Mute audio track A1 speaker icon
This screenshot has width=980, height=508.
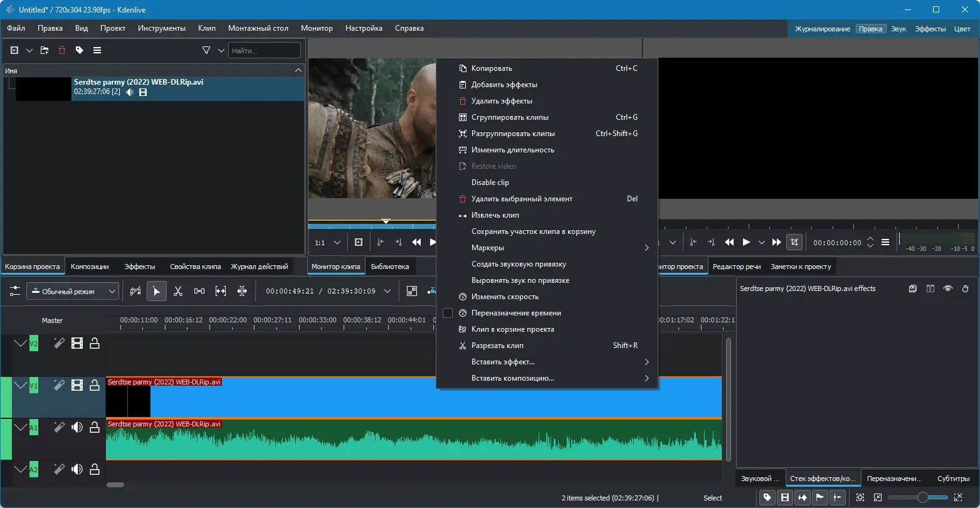coord(77,428)
